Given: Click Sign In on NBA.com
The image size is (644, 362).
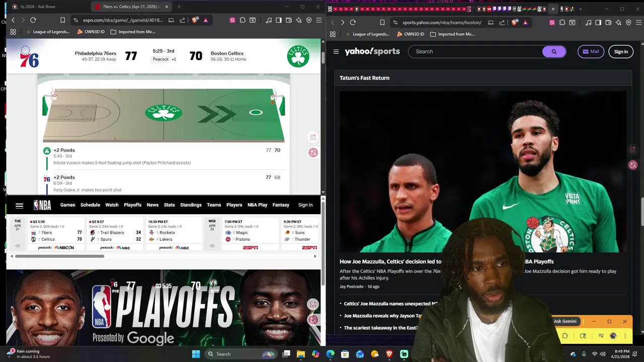Looking at the screenshot, I should coord(305,205).
